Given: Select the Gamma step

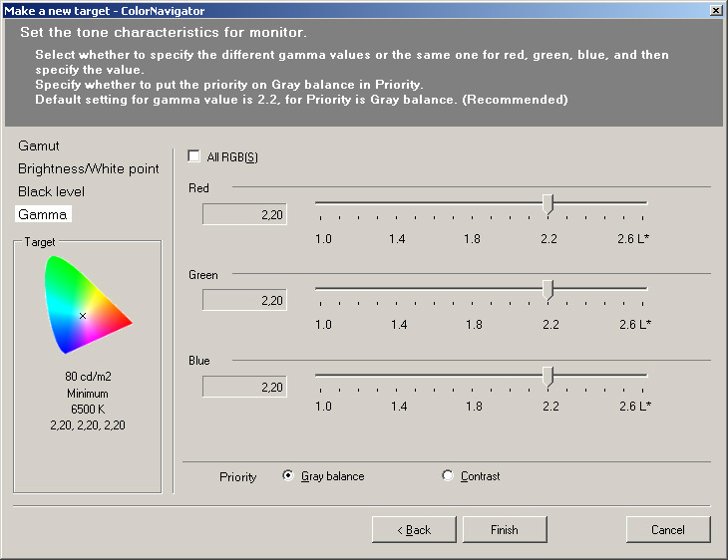Looking at the screenshot, I should [43, 214].
